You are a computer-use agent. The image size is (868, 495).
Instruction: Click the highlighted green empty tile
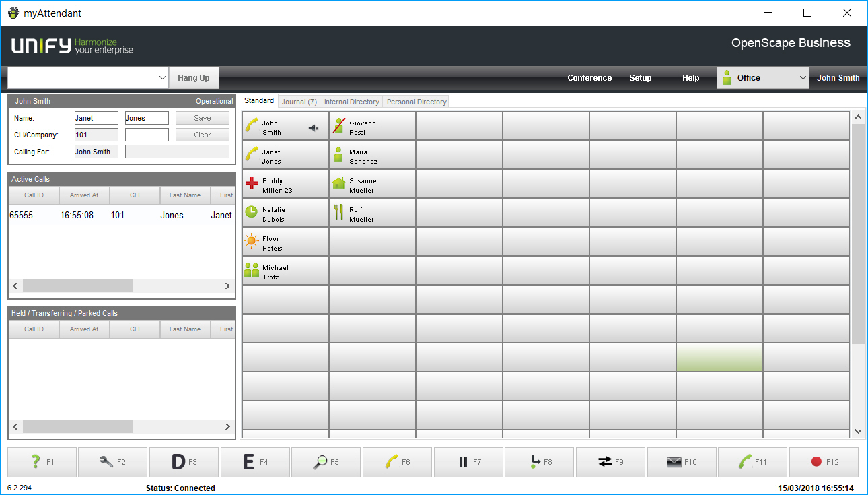(x=719, y=357)
